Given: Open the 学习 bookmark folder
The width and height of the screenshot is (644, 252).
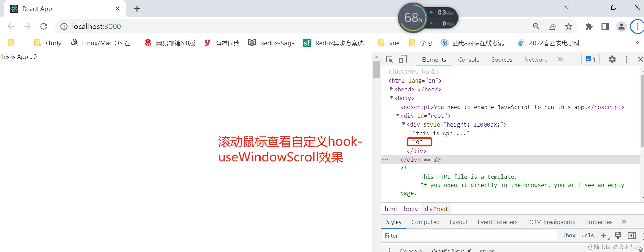Looking at the screenshot, I should click(x=421, y=43).
